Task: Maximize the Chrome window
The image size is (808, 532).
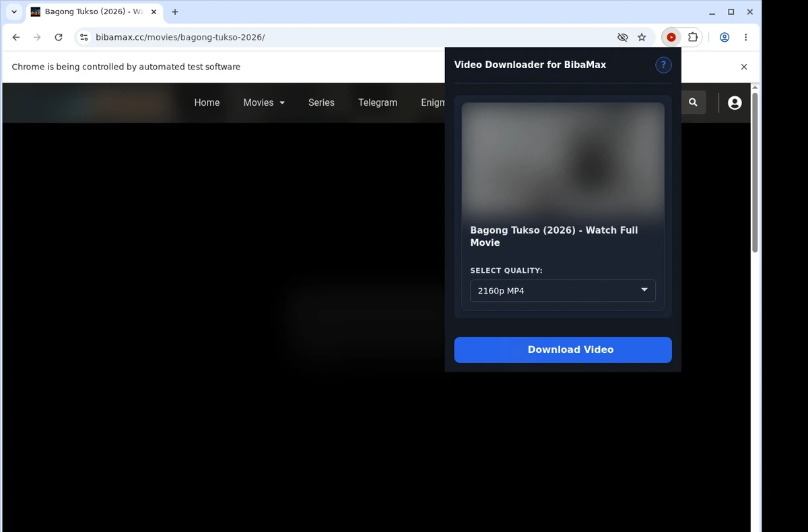Action: pyautogui.click(x=731, y=12)
